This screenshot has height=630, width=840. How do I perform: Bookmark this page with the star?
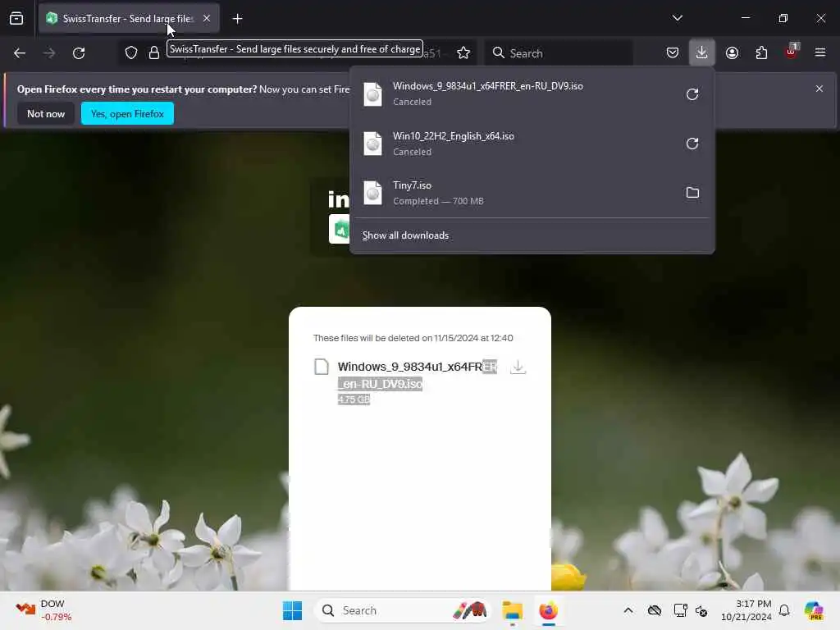pos(463,52)
